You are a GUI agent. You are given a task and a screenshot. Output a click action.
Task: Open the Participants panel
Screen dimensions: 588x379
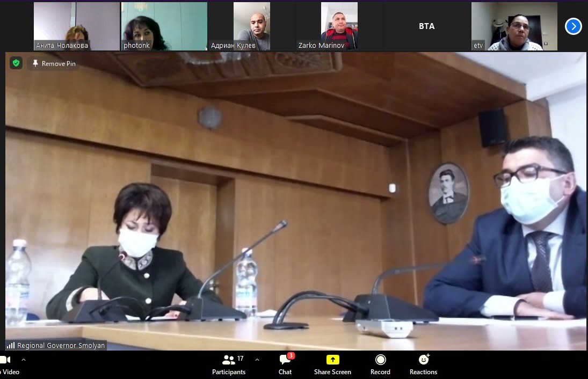(229, 365)
